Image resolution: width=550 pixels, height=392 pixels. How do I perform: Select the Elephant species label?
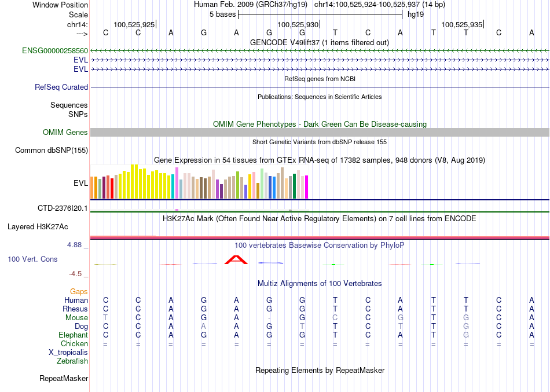(x=74, y=335)
